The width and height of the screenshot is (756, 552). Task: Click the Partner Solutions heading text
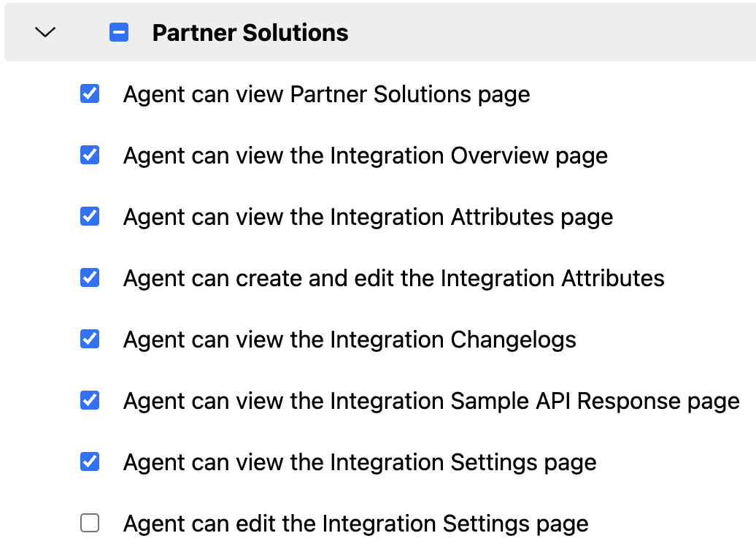click(x=250, y=33)
